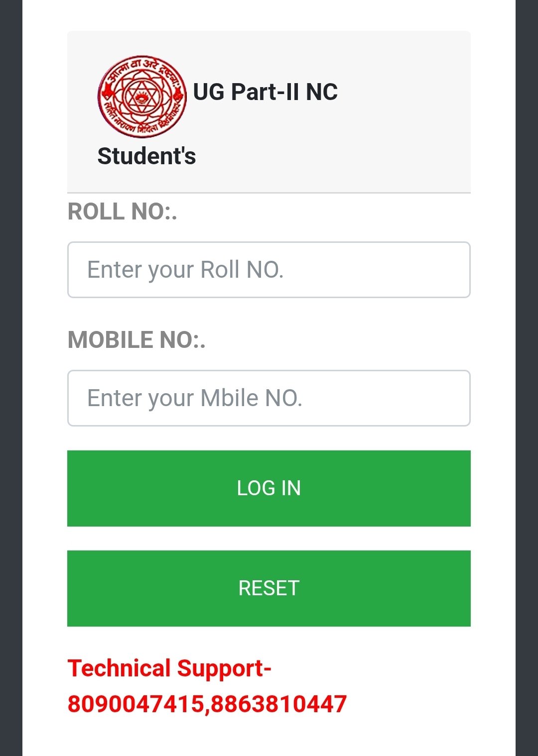Screen dimensions: 538x756
Task: Click the "ROLL NO:." field label
Action: (x=122, y=212)
